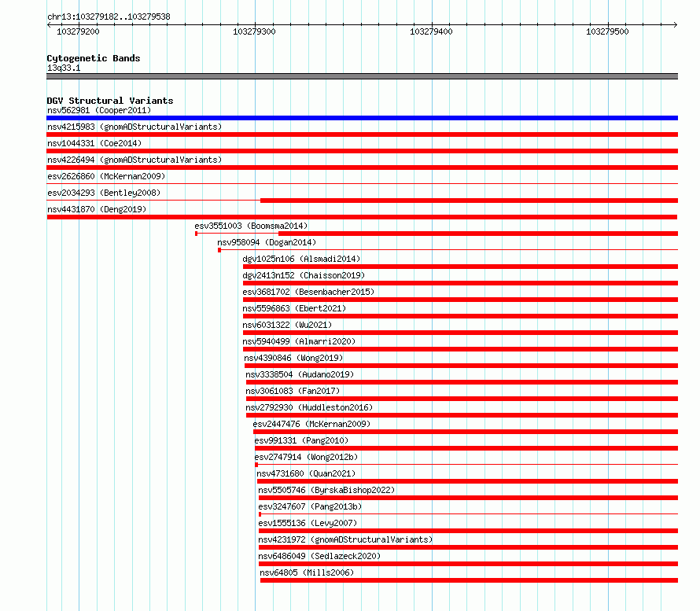Viewport: 700px width, 611px height.
Task: Open nsv6486049 (Sedlazeck2020) variant
Action: [319, 556]
